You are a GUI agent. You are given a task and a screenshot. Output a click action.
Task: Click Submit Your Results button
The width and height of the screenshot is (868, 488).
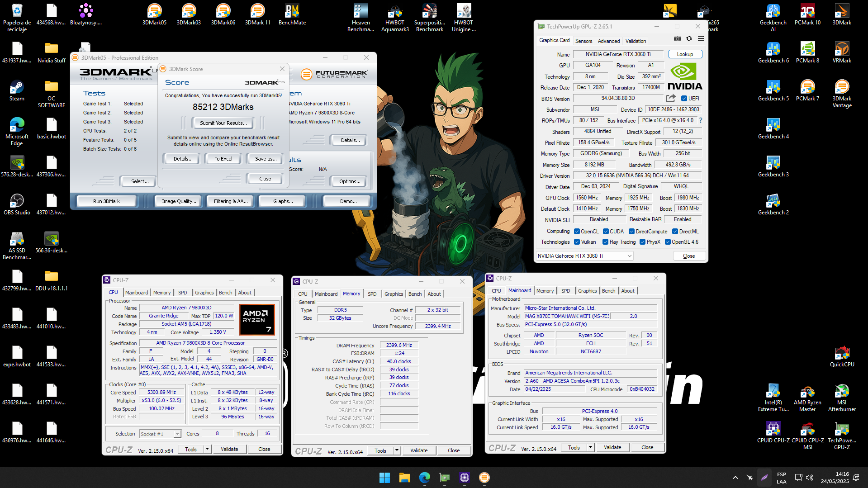point(223,123)
